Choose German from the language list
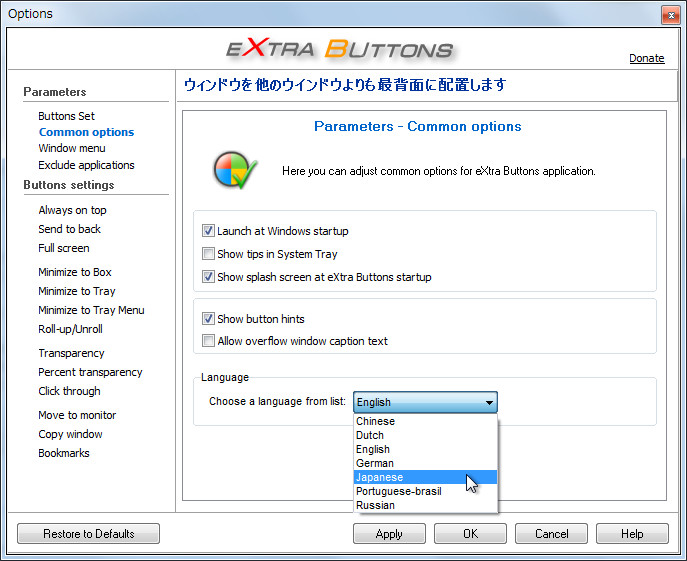This screenshot has width=687, height=561. 425,463
